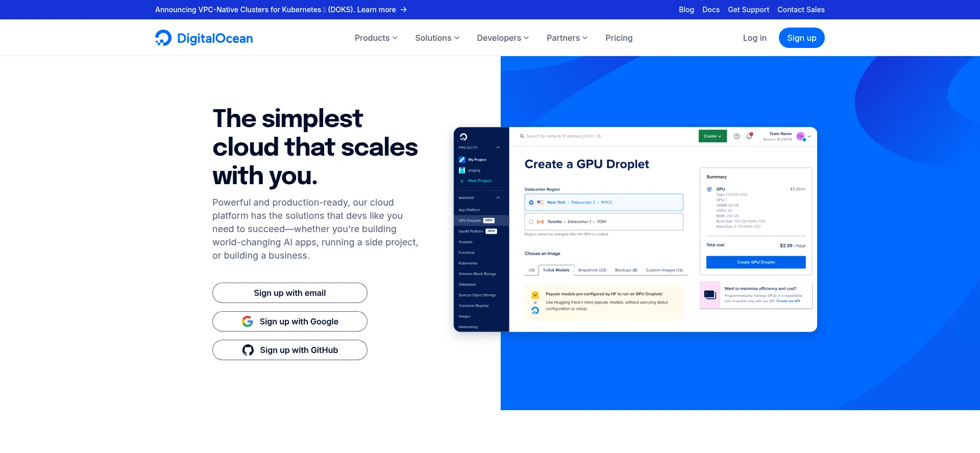Open the Docs link
Screen dimensions: 980x453
[x=711, y=10]
